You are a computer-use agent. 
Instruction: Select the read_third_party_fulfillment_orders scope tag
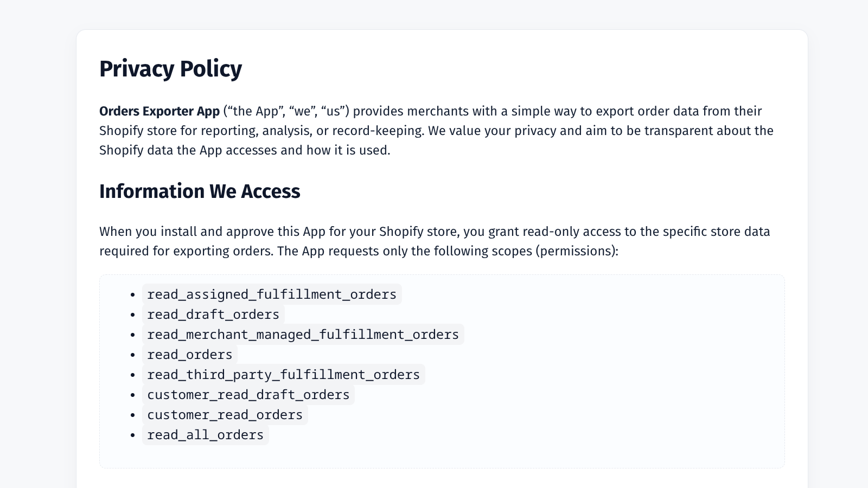283,375
